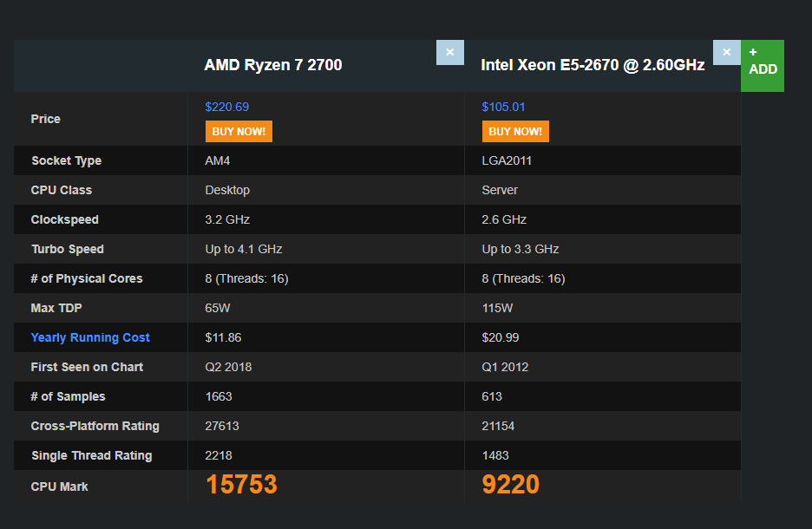Select the # of Physical Cores label
This screenshot has height=529, width=812.
87,279
